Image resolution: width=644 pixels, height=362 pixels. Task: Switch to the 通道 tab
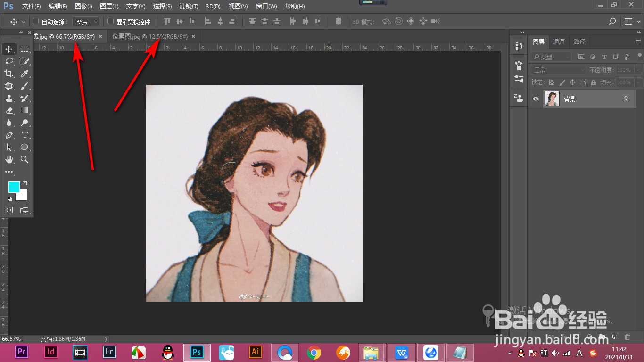coord(559,41)
